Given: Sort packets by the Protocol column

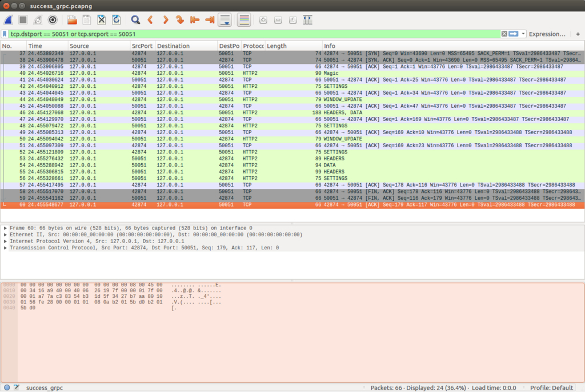Looking at the screenshot, I should (x=253, y=46).
